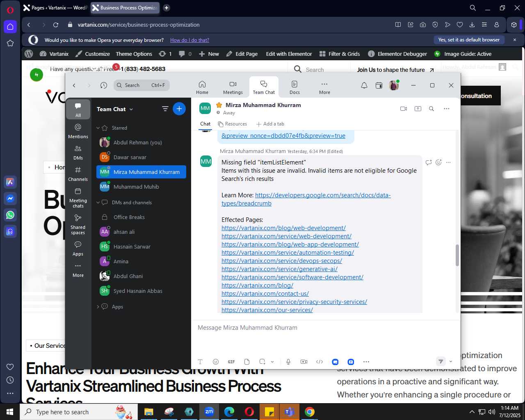
Task: Open More in Zoom left sidebar
Action: pyautogui.click(x=78, y=270)
